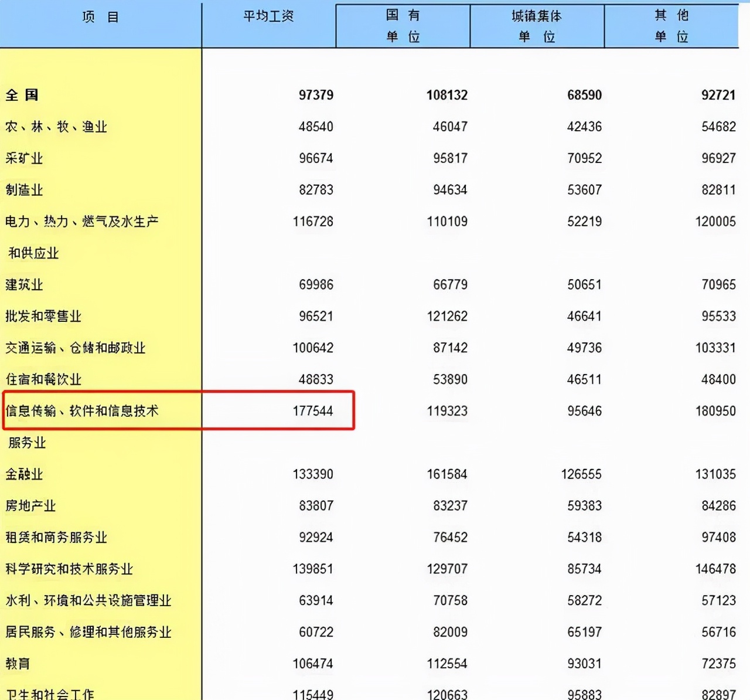The width and height of the screenshot is (750, 700).
Task: Click the 项目 column header
Action: 101,16
